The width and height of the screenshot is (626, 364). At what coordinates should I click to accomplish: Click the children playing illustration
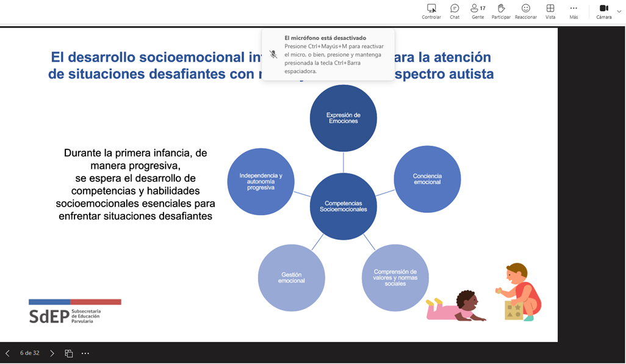pyautogui.click(x=483, y=292)
